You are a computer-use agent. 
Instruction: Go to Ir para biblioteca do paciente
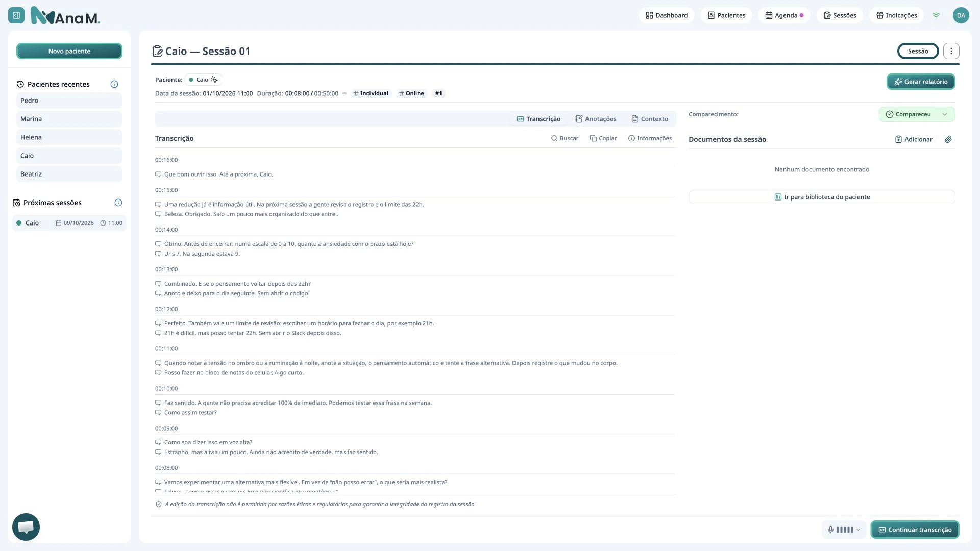(x=822, y=197)
